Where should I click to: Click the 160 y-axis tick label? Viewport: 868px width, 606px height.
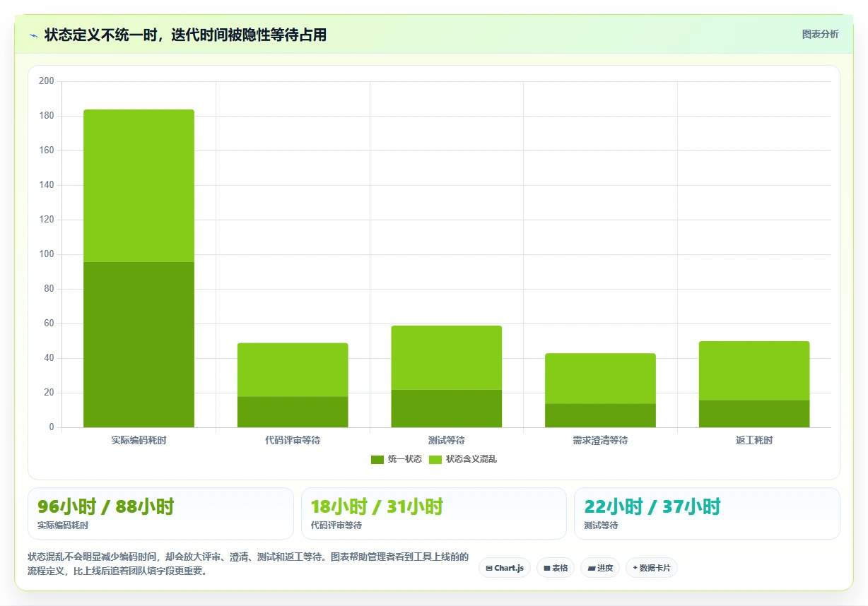47,150
